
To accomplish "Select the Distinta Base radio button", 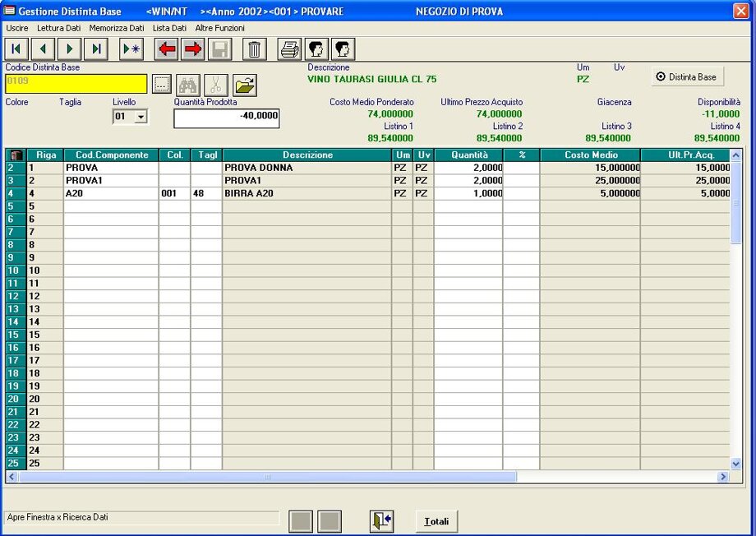I will 661,76.
